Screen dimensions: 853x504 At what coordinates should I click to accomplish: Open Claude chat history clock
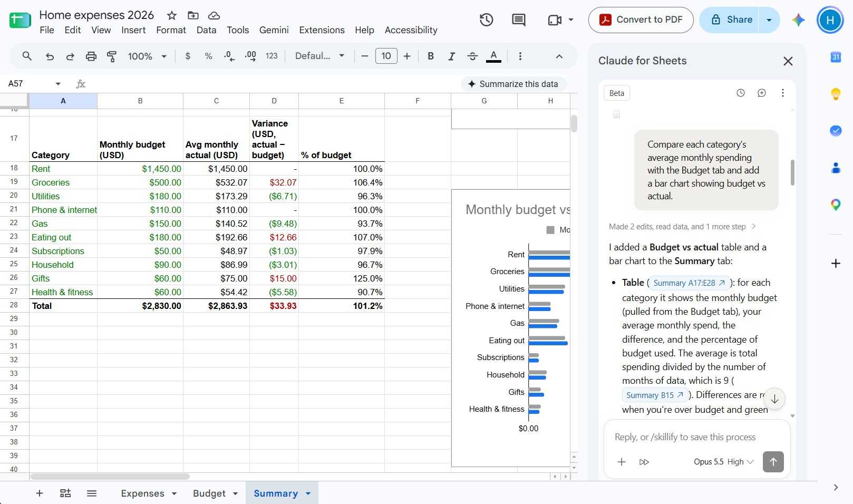tap(741, 93)
